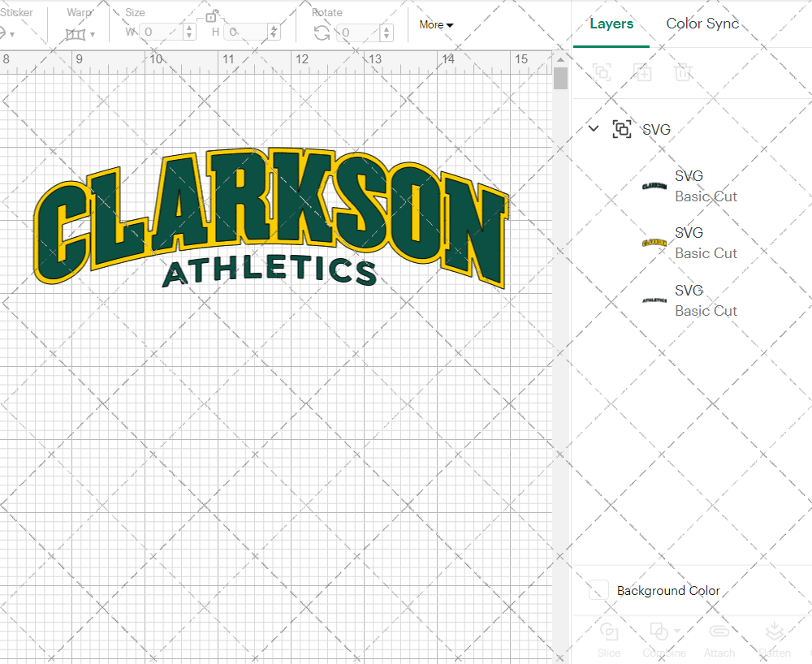Open the Layers tab
The width and height of the screenshot is (812, 664).
[611, 24]
